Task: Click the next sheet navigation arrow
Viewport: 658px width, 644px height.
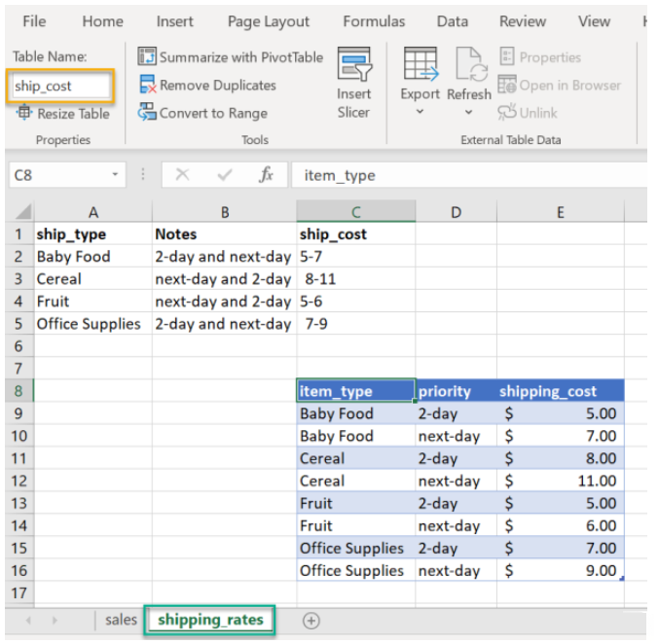Action: pos(55,620)
